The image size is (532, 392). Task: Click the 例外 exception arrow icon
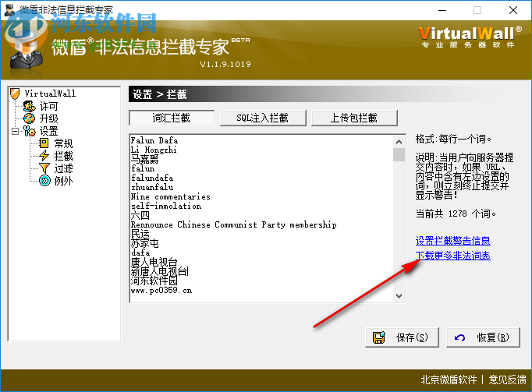(44, 181)
